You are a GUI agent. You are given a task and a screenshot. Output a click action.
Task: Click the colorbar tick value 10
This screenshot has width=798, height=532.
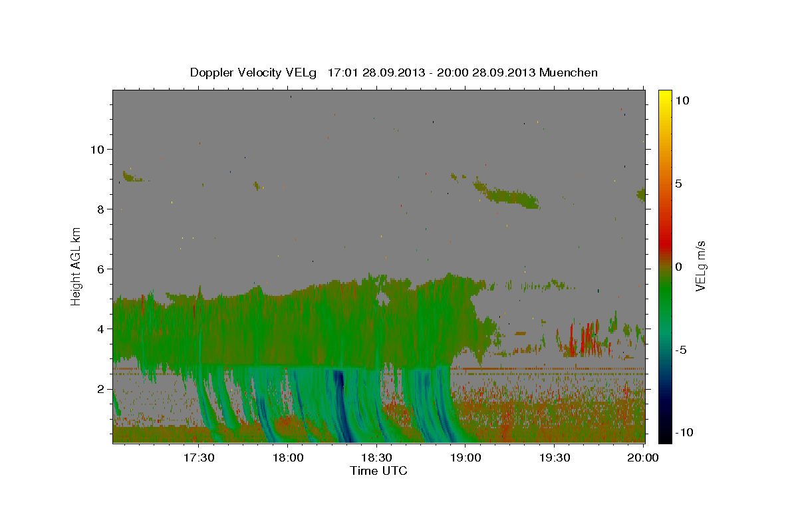pyautogui.click(x=682, y=100)
